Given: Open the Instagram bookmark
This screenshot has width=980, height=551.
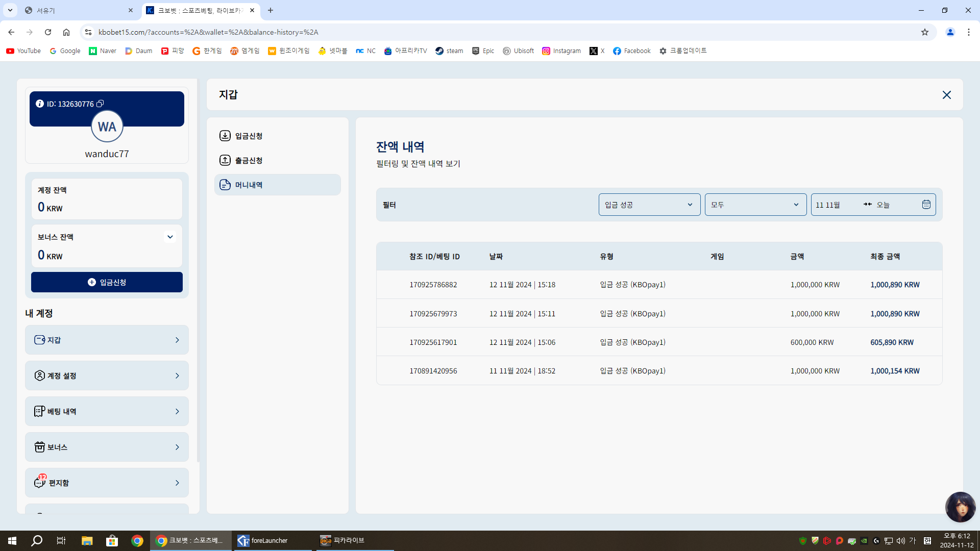Looking at the screenshot, I should coord(561,51).
